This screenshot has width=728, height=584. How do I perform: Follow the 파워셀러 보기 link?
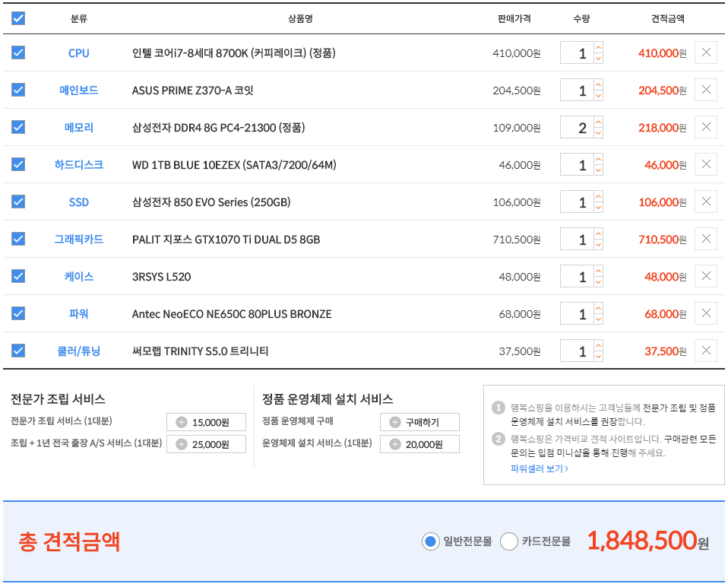539,468
